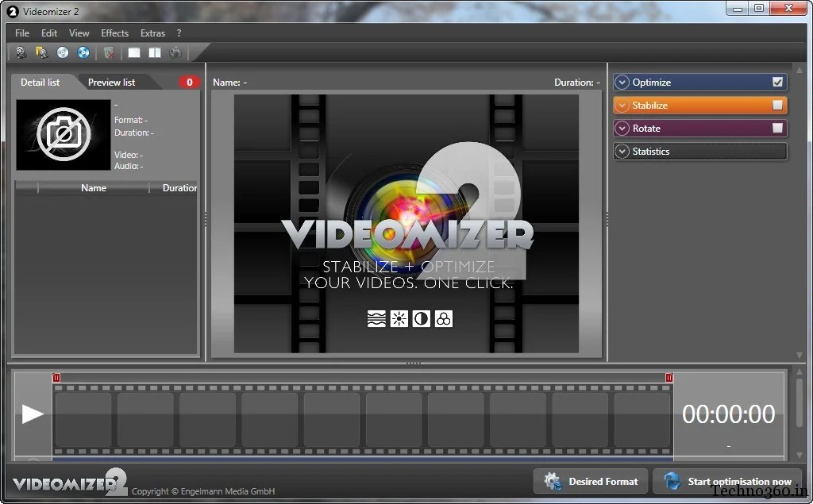The width and height of the screenshot is (813, 504).
Task: Click the Format: - info text
Action: tap(131, 120)
